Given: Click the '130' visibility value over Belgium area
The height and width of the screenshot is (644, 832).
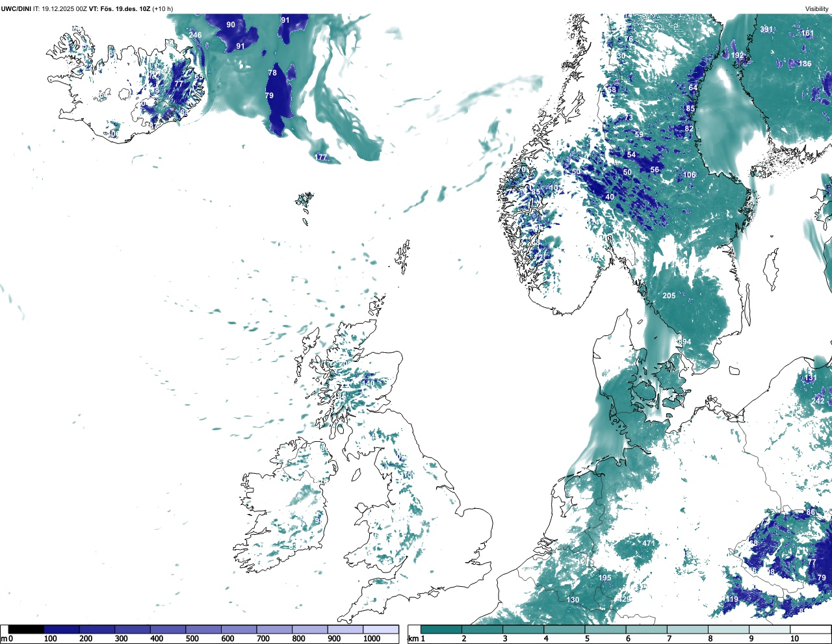Looking at the screenshot, I should 573,600.
